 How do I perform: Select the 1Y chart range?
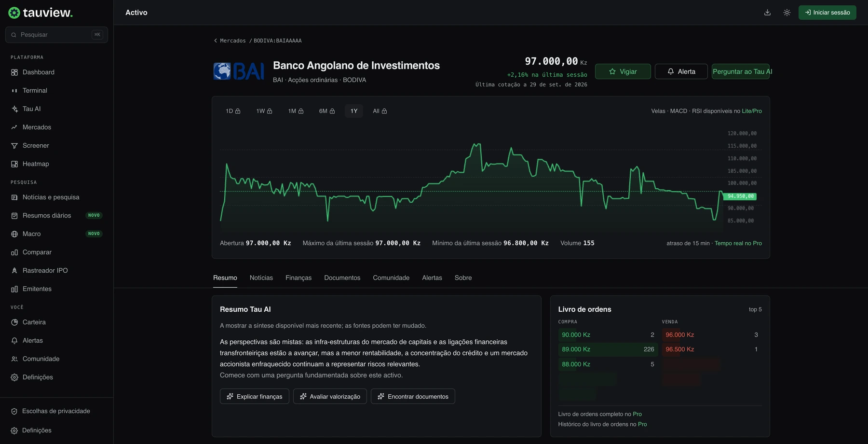[354, 111]
